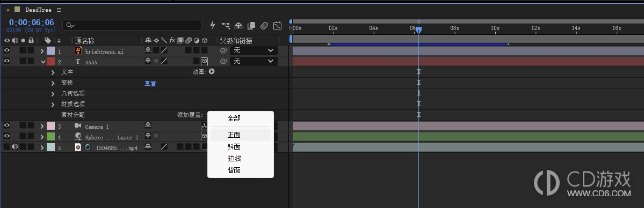Image resolution: width=644 pixels, height=208 pixels.
Task: Choose 边线 from the popup menu
Action: point(240,158)
